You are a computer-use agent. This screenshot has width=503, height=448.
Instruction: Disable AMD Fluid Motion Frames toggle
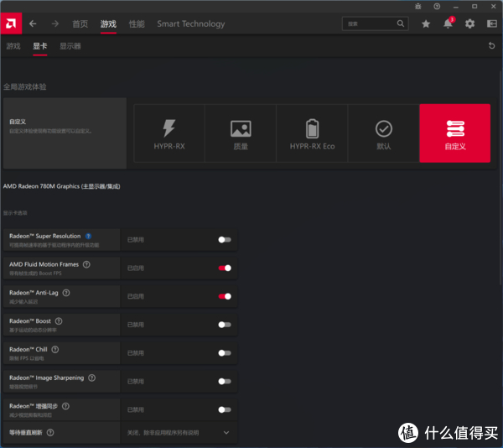tap(225, 268)
